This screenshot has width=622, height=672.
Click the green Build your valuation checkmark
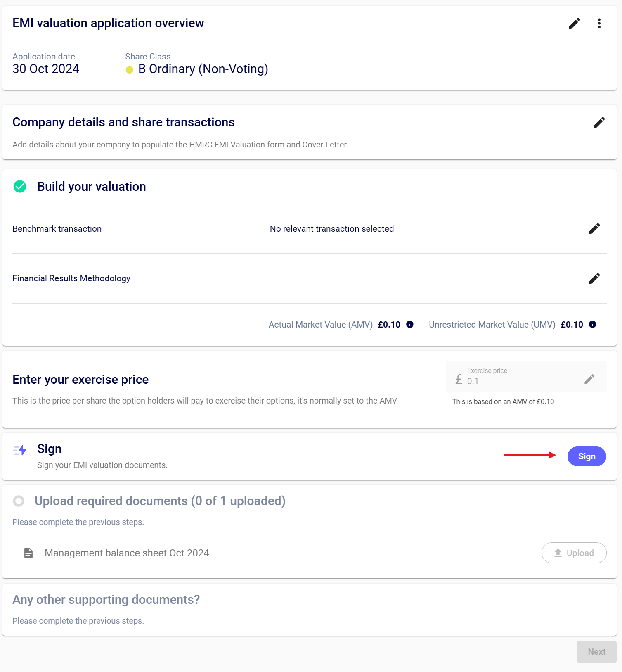tap(20, 187)
